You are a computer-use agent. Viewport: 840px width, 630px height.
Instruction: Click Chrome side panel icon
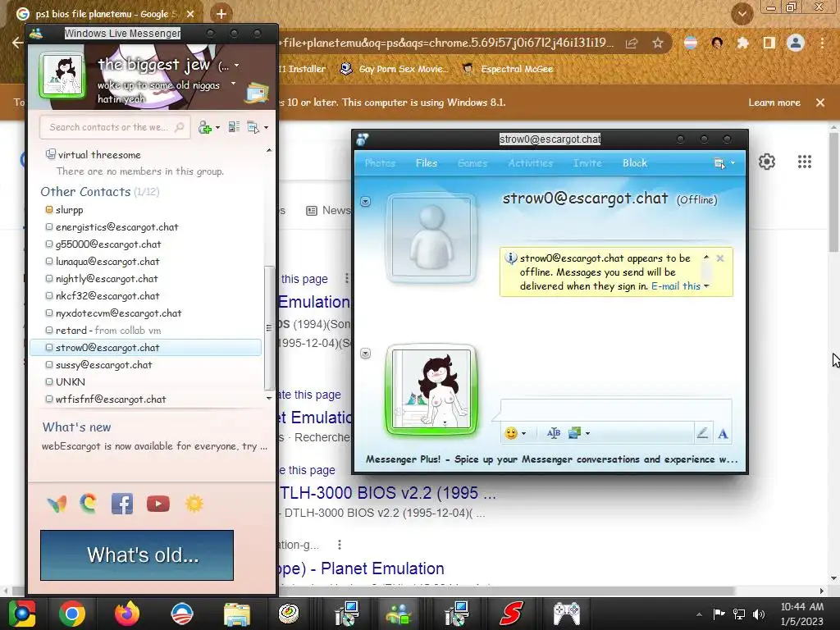coord(769,43)
